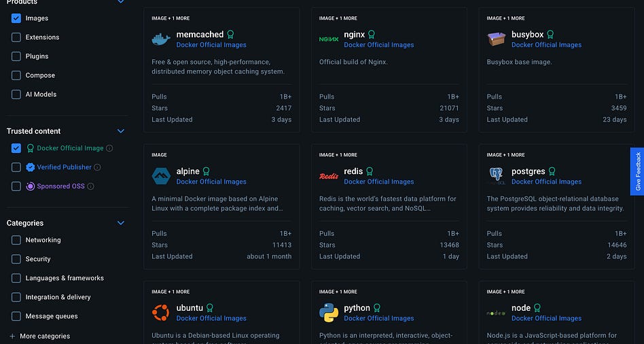
Task: Click the official badge next to nginx
Action: tap(372, 35)
